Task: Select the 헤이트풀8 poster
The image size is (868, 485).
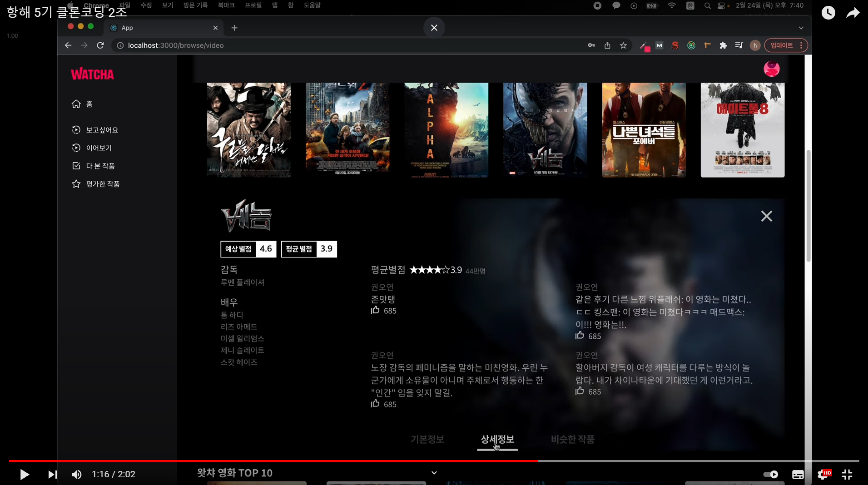Action: tap(742, 130)
